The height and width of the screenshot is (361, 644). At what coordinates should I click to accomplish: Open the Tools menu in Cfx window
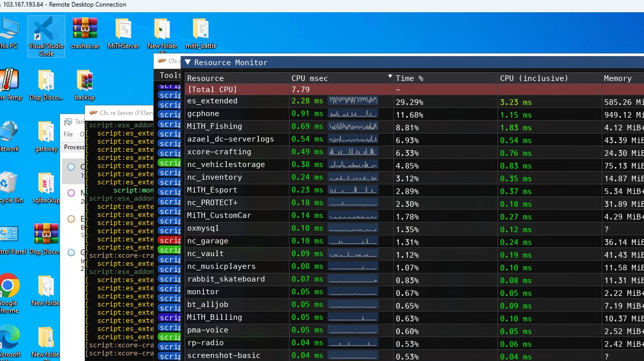tap(170, 75)
